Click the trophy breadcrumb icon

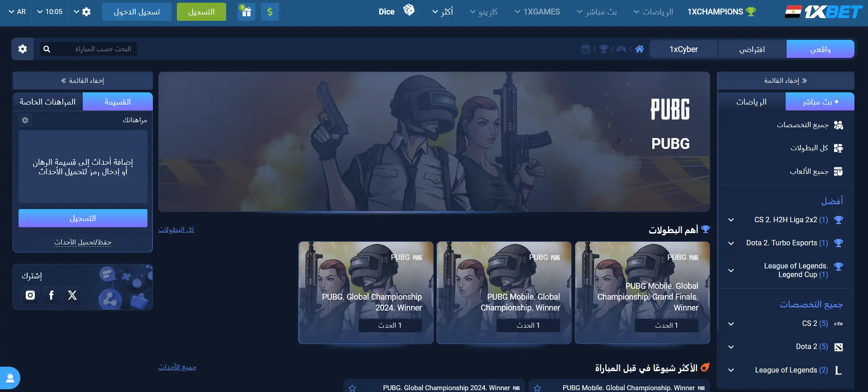604,49
